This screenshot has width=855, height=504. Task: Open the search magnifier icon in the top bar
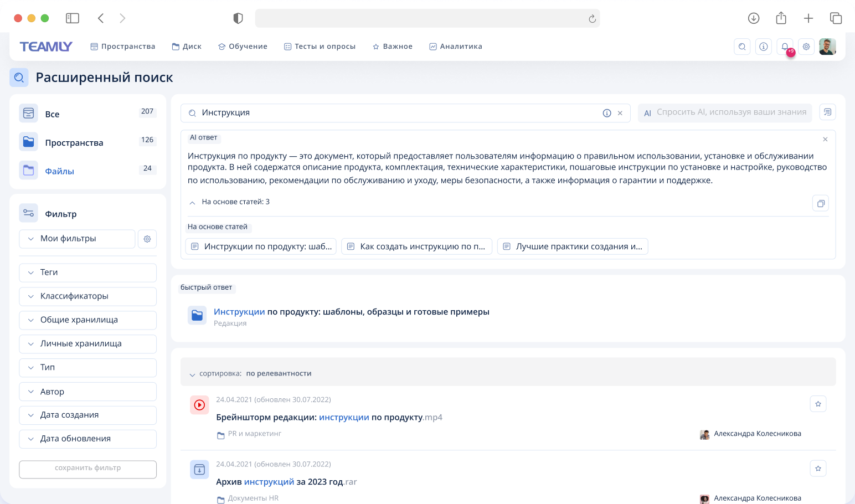(742, 47)
